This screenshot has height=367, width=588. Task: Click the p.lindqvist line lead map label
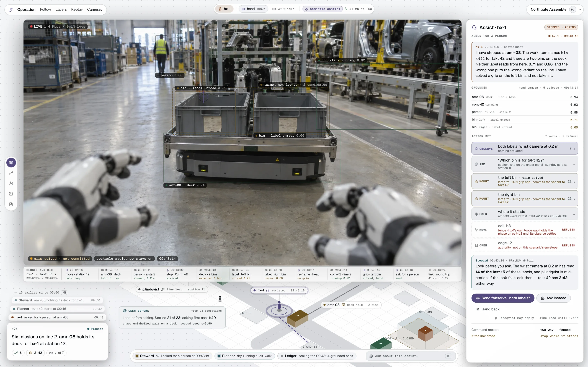(172, 289)
